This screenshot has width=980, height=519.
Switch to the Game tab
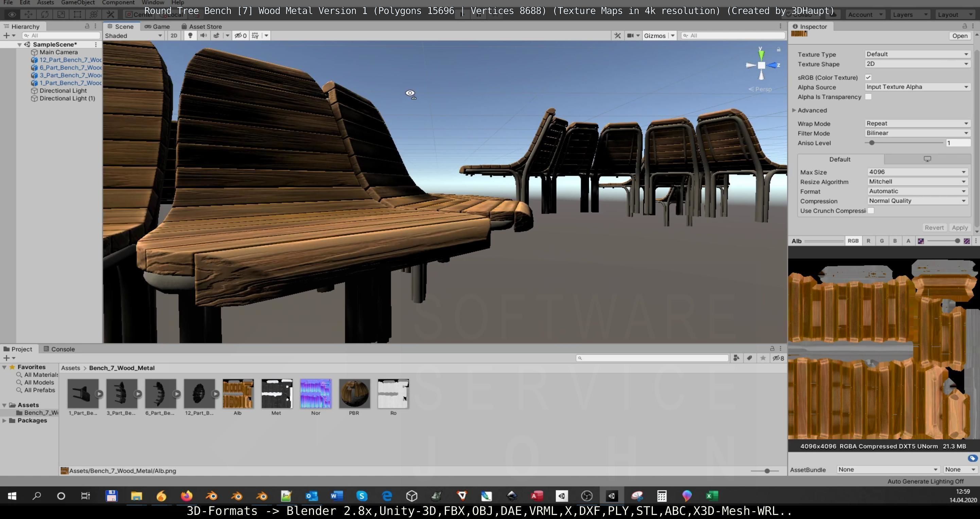(158, 26)
